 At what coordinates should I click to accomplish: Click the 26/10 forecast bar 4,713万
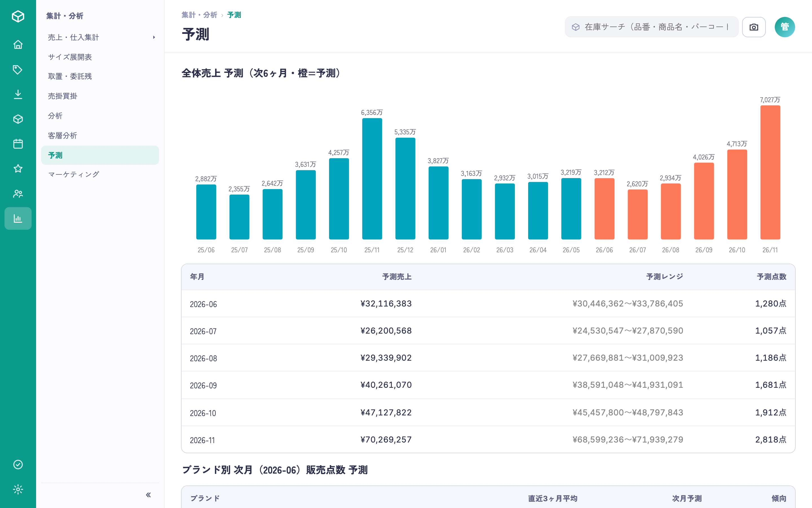click(x=737, y=194)
